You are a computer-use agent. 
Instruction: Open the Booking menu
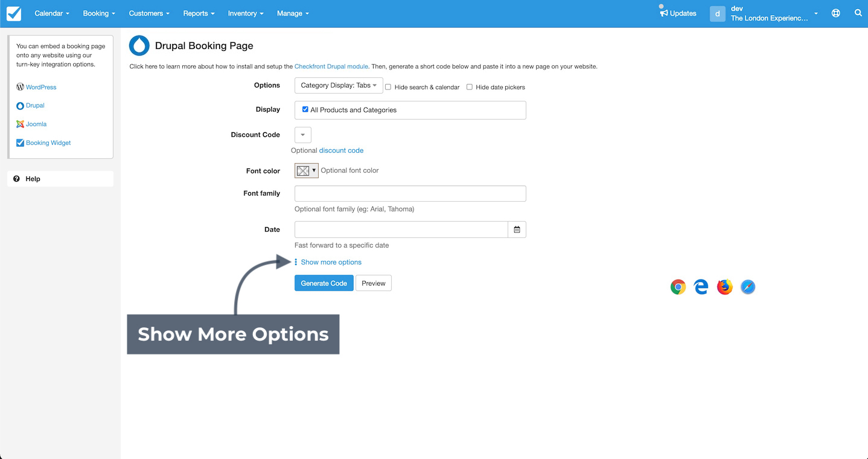point(100,13)
